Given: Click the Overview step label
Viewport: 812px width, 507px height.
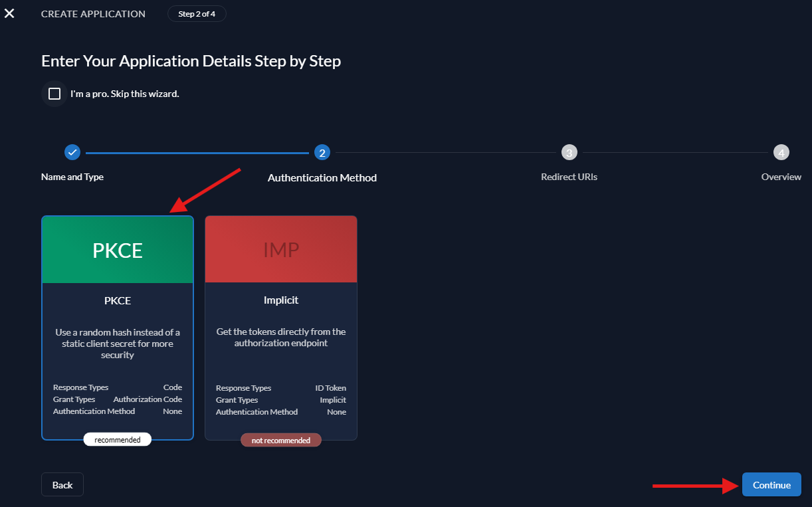Looking at the screenshot, I should click(781, 177).
